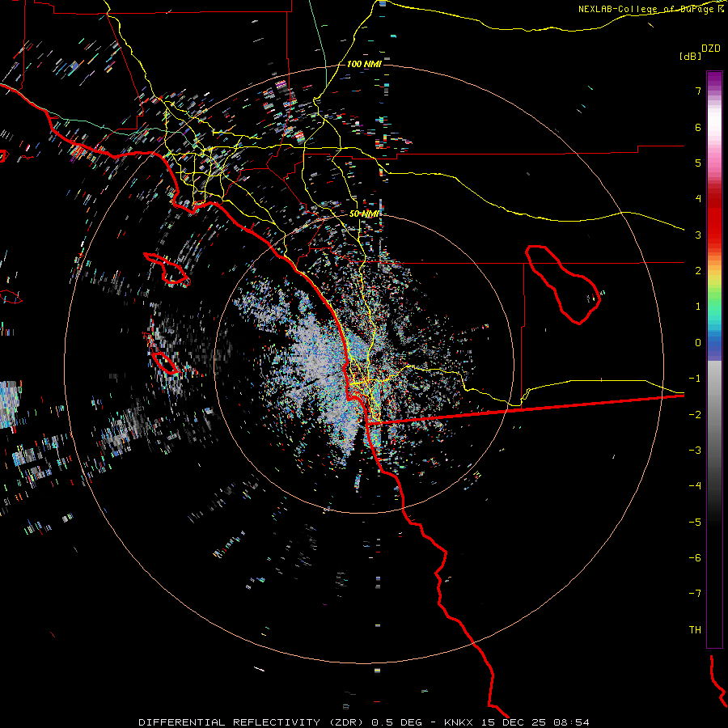Click the DIFFERENTIAL REFLECTIVITY (ZDR) caption text
The image size is (728, 728).
point(252,722)
